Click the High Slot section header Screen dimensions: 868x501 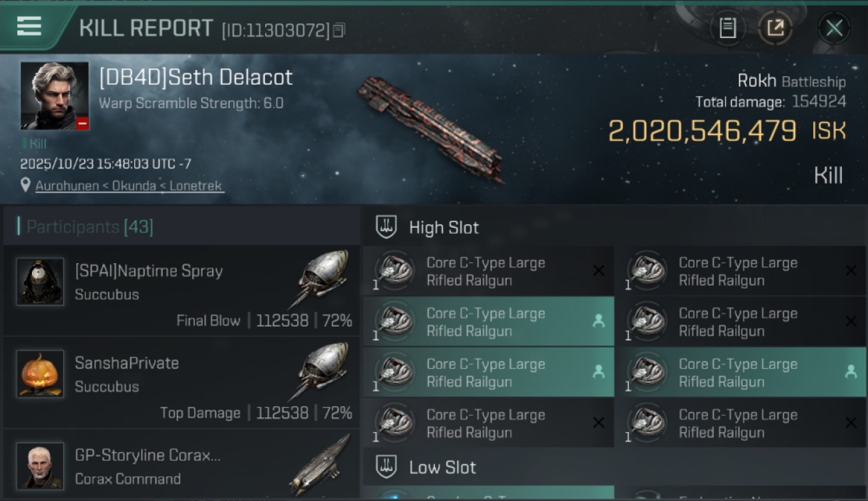443,227
